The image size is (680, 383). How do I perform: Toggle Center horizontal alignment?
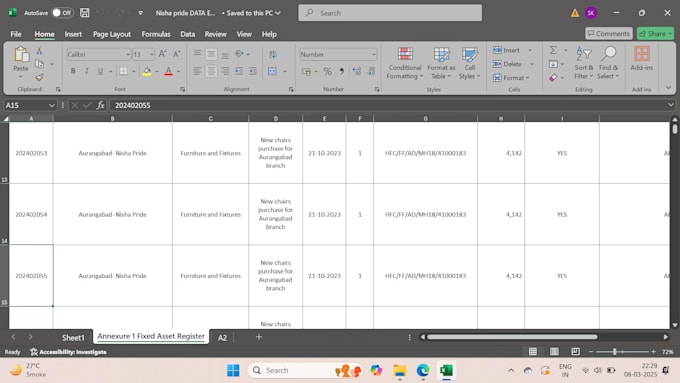pyautogui.click(x=211, y=71)
